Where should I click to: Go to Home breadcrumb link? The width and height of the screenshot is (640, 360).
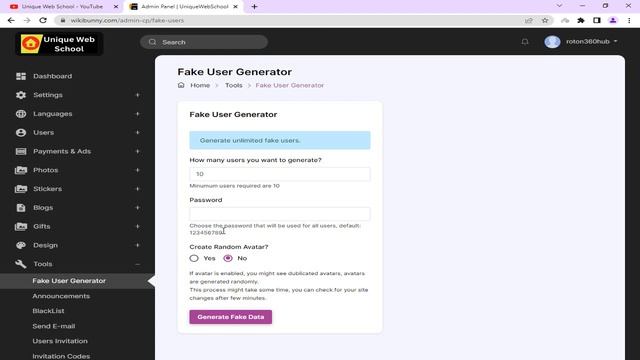pos(200,85)
